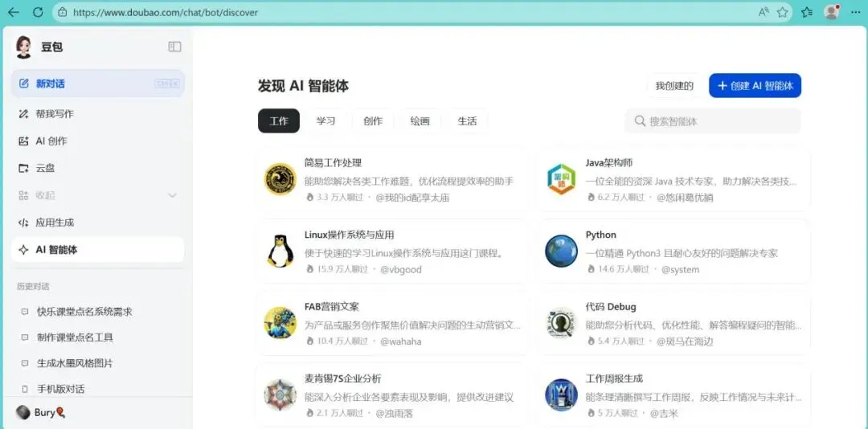
Task: Switch to the 学习 tab
Action: point(325,121)
